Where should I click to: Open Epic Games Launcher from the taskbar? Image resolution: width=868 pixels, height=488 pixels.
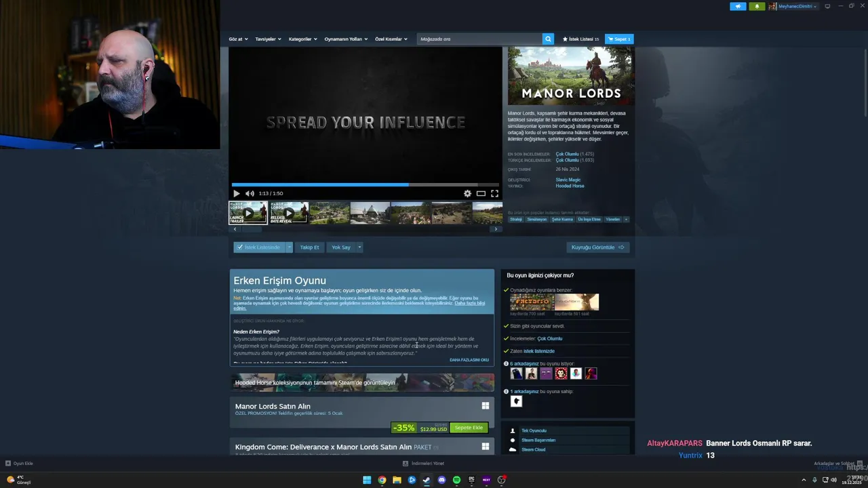tap(471, 480)
